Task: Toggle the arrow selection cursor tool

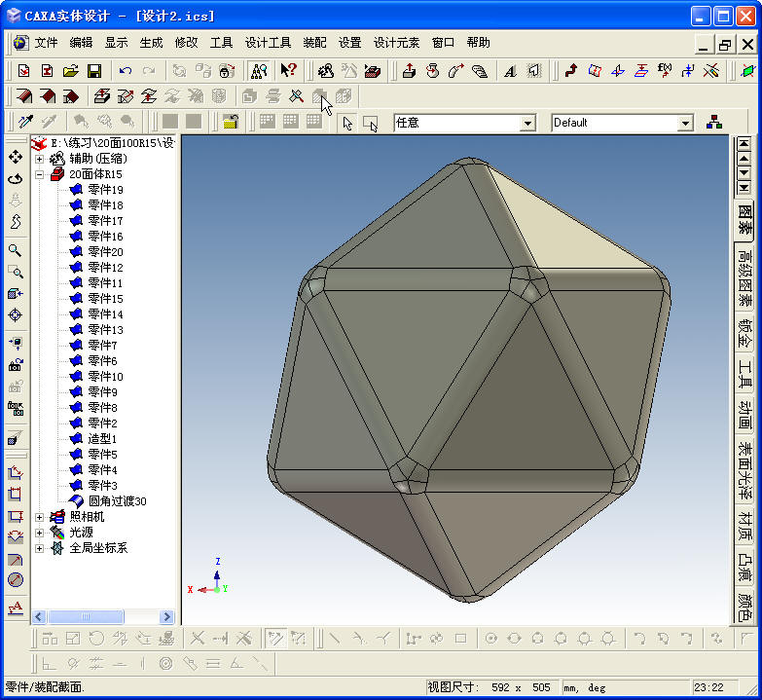Action: click(x=347, y=123)
